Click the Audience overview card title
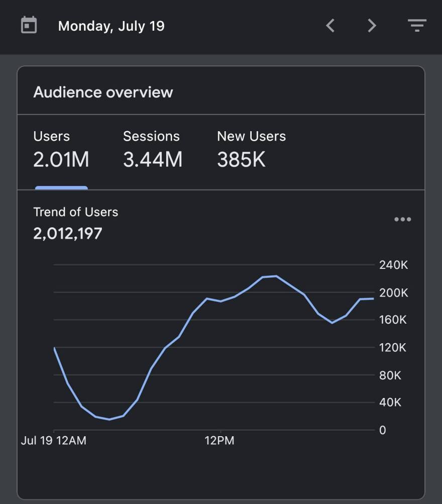Viewport: 442px width, 504px height. pos(103,92)
